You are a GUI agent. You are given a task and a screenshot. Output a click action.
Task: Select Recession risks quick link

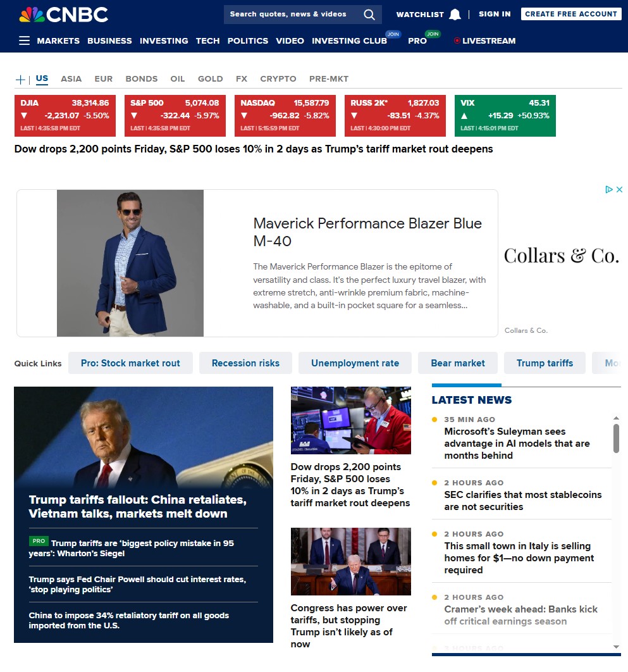(245, 363)
